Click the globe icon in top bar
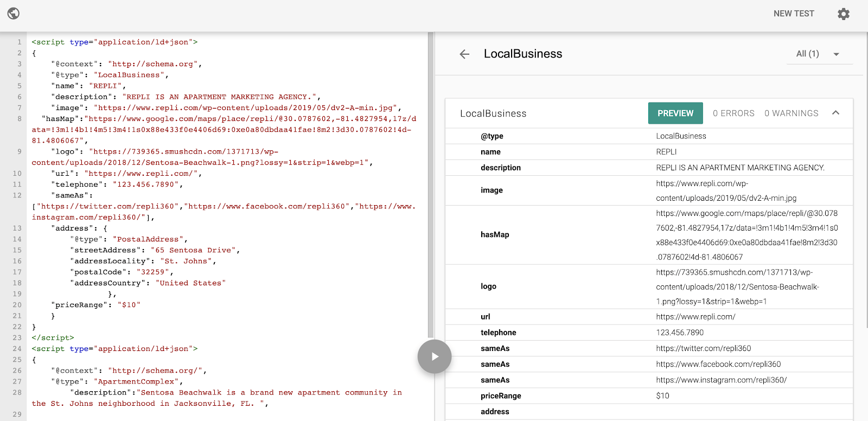This screenshot has height=421, width=868. (14, 14)
